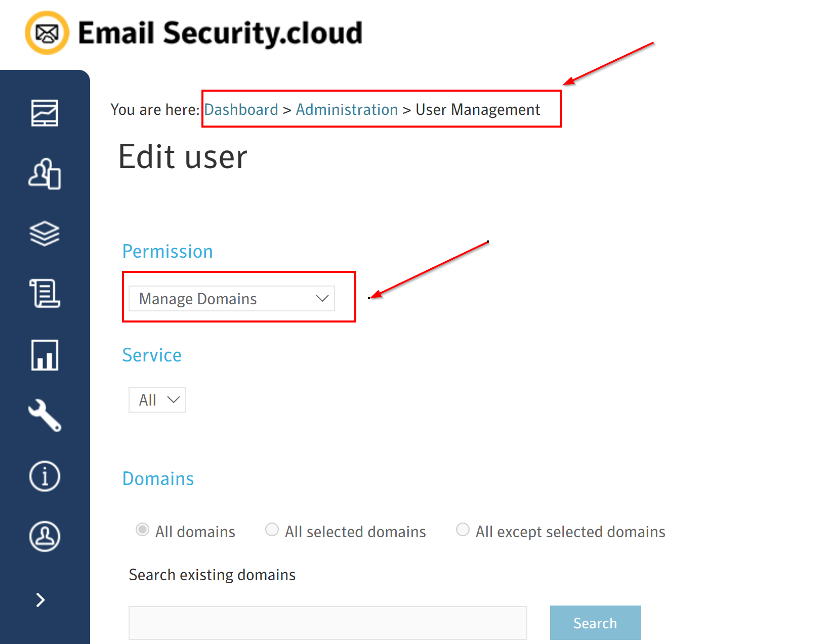The width and height of the screenshot is (832, 644).
Task: Follow the Dashboard breadcrumb link
Action: click(241, 110)
